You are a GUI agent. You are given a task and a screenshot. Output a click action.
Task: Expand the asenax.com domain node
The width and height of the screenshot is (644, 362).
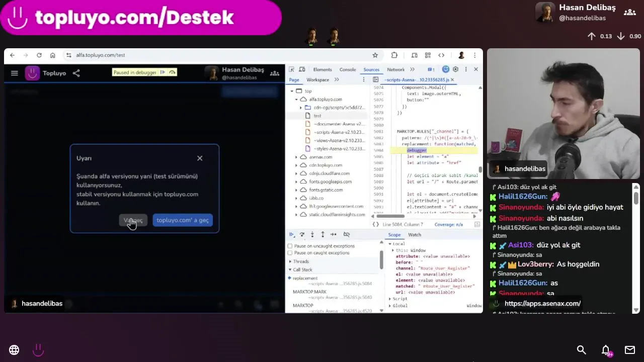point(296,157)
